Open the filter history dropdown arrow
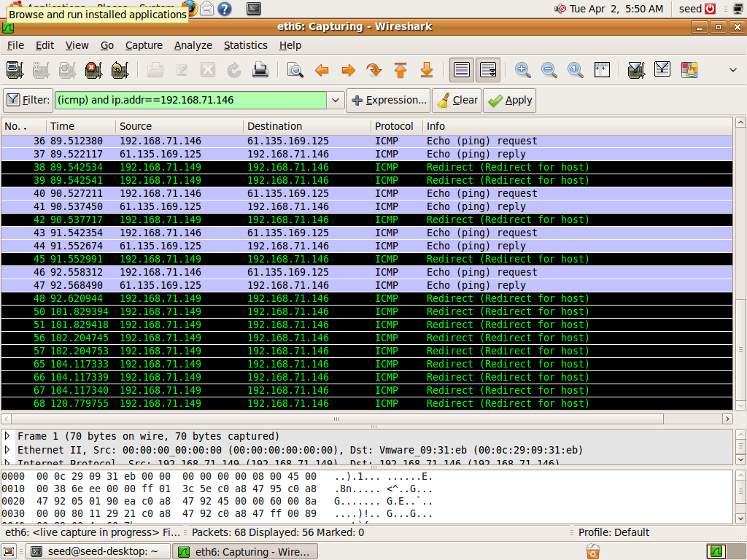Viewport: 747px width, 560px height. click(x=336, y=100)
